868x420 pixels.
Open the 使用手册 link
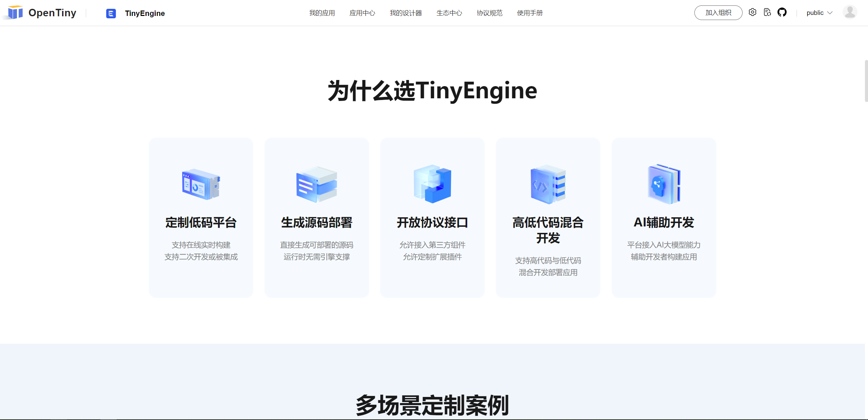pyautogui.click(x=530, y=13)
